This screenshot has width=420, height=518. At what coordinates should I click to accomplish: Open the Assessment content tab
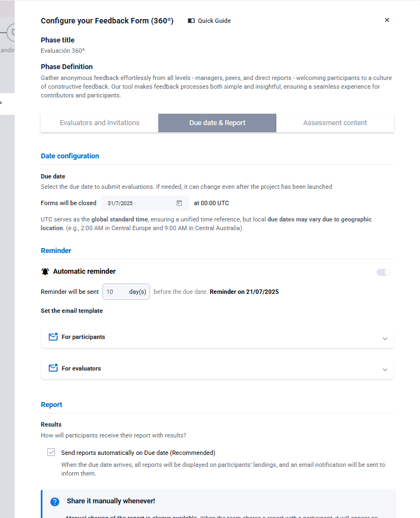coord(335,123)
